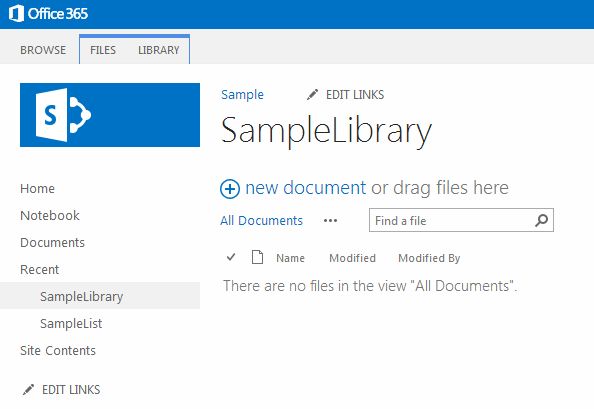Click the pencil icon beside top EDIT LINKS
This screenshot has width=594, height=409.
[312, 94]
